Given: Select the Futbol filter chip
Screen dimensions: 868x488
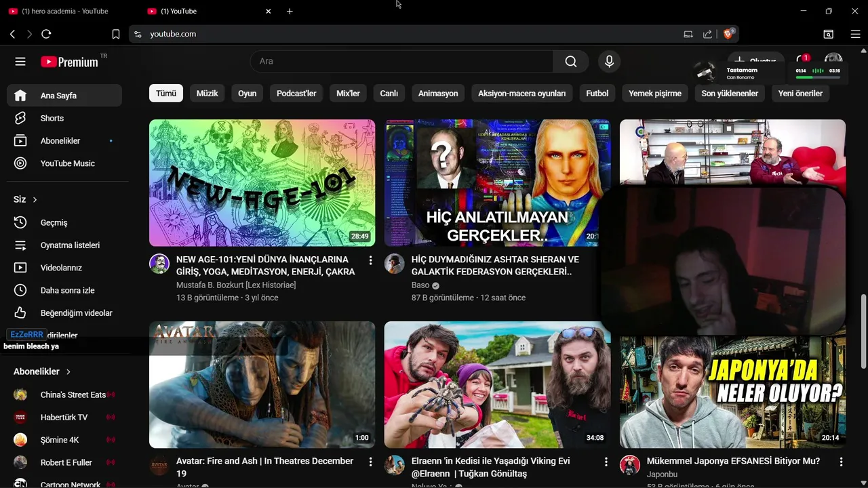Looking at the screenshot, I should coord(597,94).
